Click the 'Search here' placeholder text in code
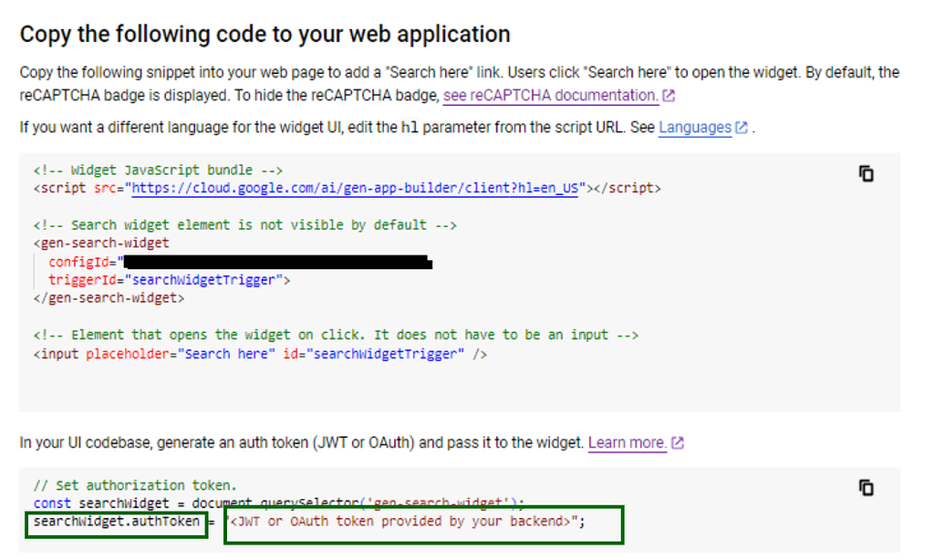This screenshot has height=560, width=934. point(222,353)
